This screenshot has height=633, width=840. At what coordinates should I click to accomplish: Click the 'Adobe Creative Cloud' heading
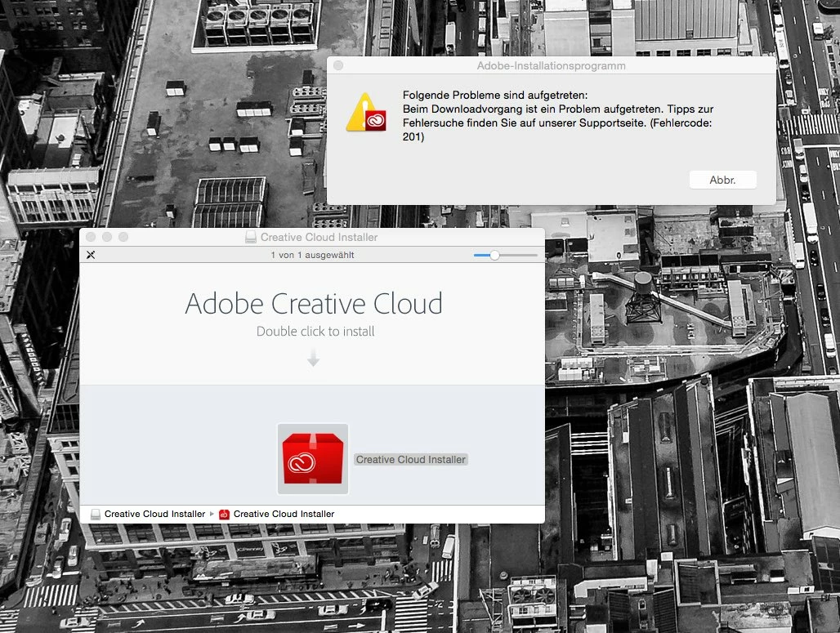[x=314, y=304]
